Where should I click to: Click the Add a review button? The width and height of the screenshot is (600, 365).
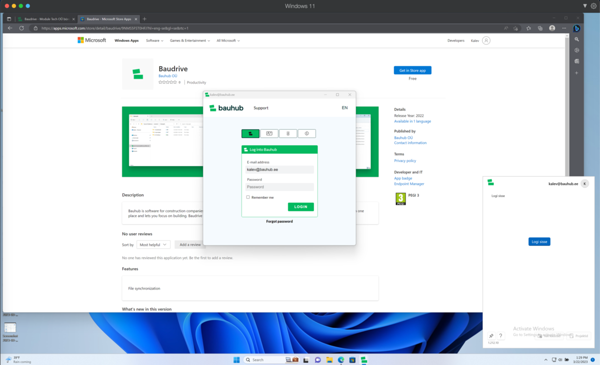click(x=190, y=244)
